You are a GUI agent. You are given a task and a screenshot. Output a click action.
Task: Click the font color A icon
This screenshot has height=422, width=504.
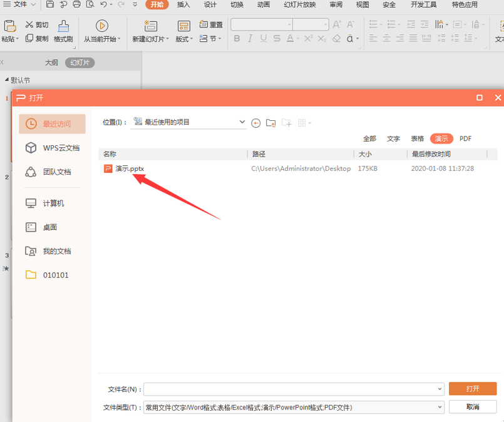(x=291, y=39)
